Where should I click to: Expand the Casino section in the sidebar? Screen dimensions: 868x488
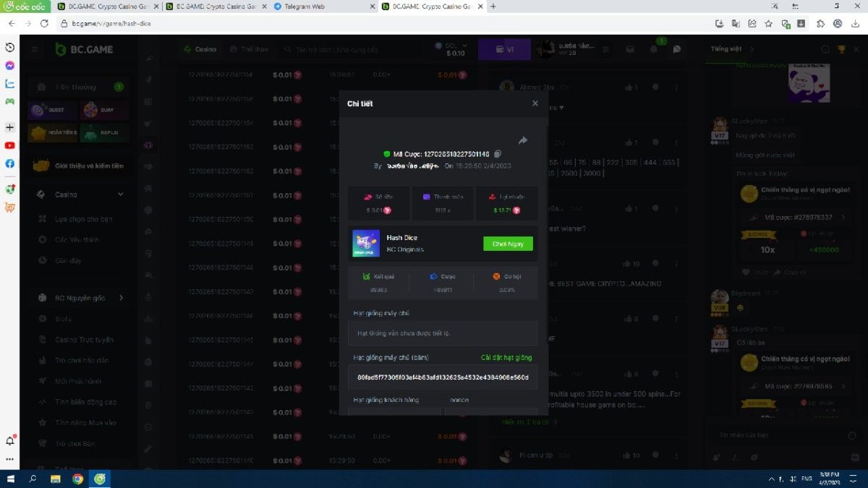[x=120, y=194]
